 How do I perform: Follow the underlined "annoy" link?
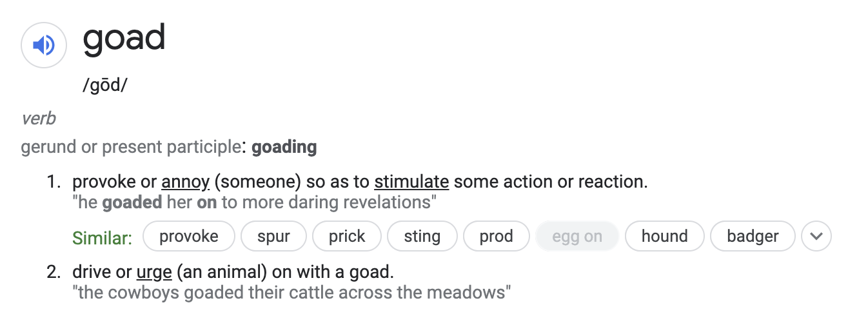tap(185, 182)
